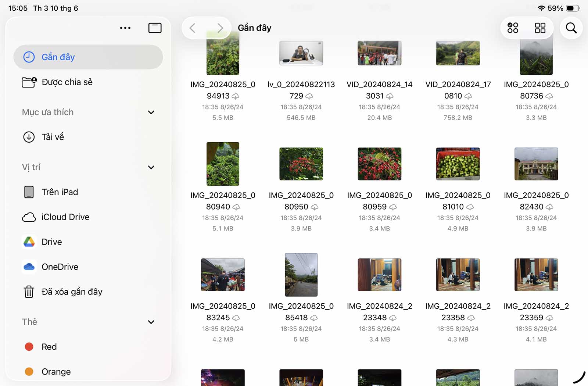Collapse the Vị trí section
The height and width of the screenshot is (386, 588).
(151, 167)
